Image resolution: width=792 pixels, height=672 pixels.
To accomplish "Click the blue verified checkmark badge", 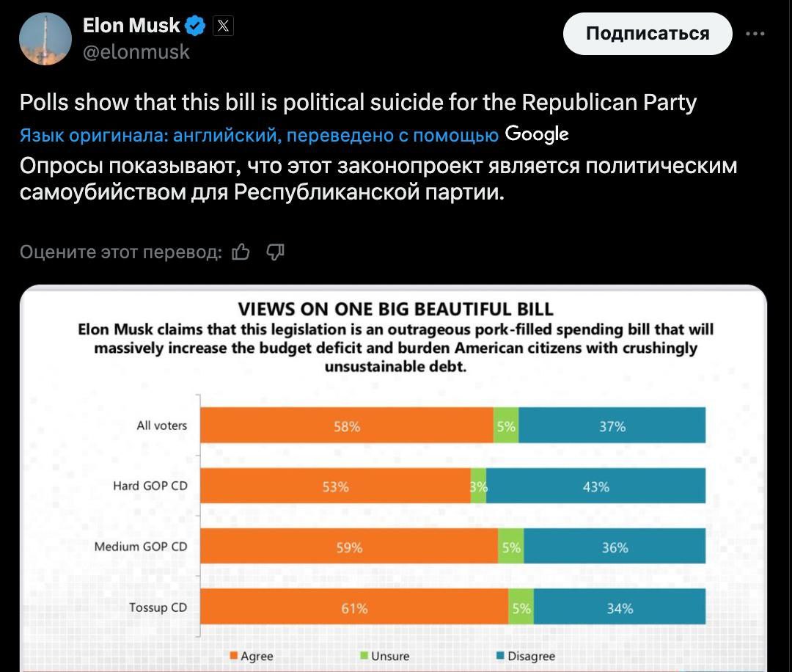I will point(195,26).
